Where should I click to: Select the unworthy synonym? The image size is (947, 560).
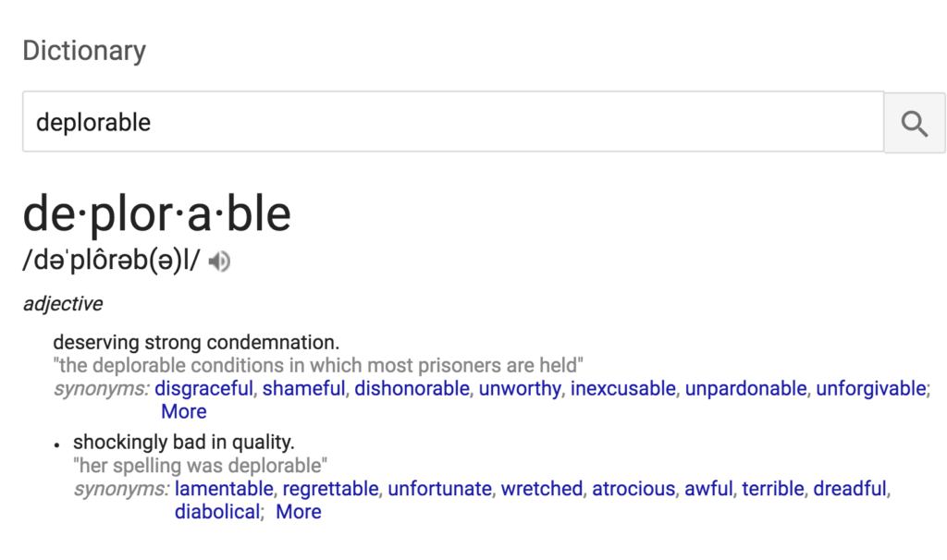point(520,389)
